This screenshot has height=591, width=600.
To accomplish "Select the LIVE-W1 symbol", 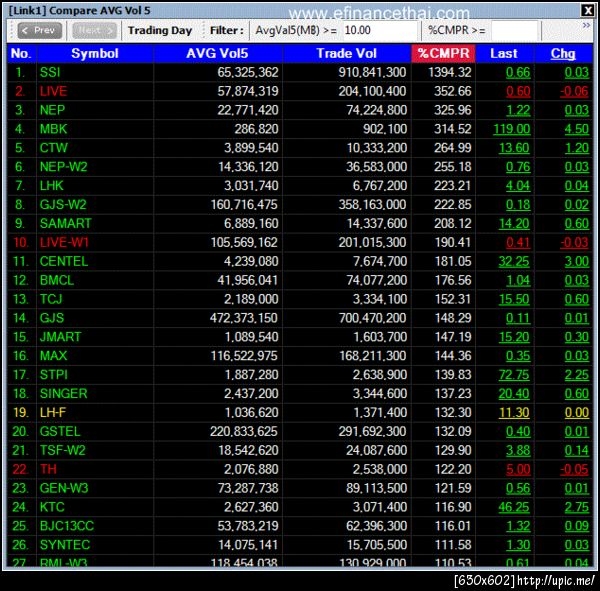I will (x=64, y=242).
